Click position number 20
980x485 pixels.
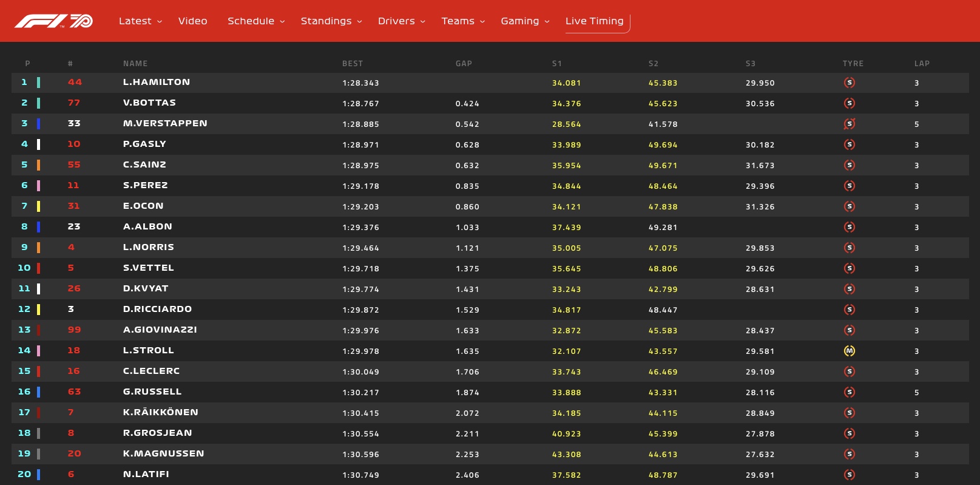pos(24,474)
